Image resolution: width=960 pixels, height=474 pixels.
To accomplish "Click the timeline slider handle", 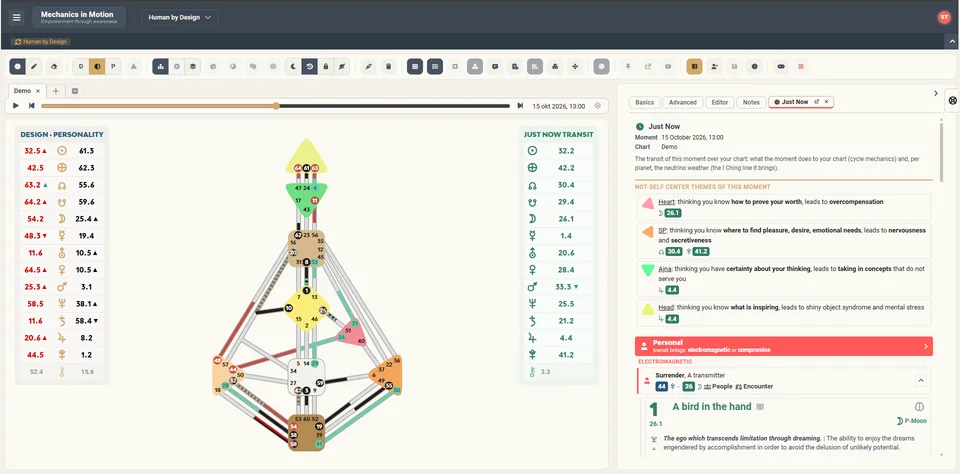I will click(x=276, y=105).
